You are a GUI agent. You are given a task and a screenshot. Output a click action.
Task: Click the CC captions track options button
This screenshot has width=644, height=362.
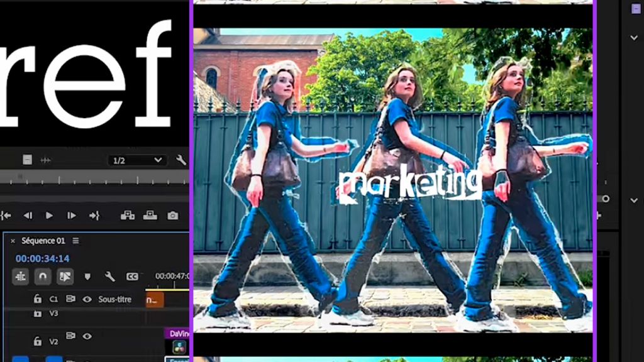[x=132, y=276]
